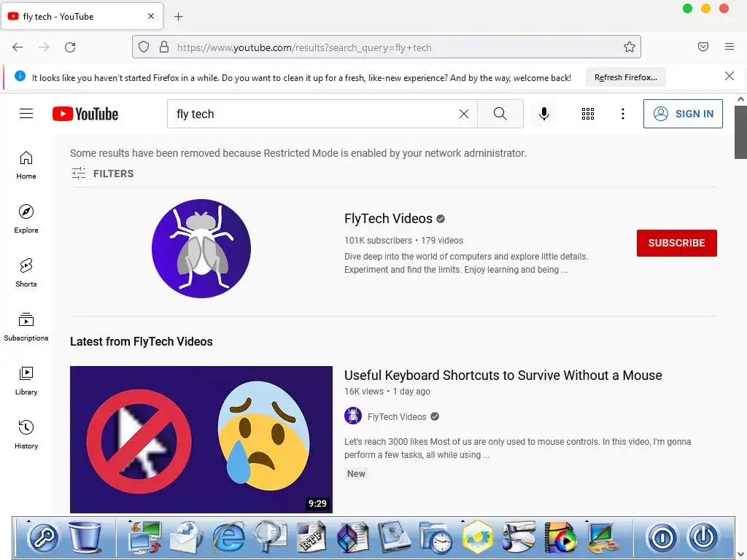
Task: Click FlyTech Videos name under the video
Action: tap(397, 416)
